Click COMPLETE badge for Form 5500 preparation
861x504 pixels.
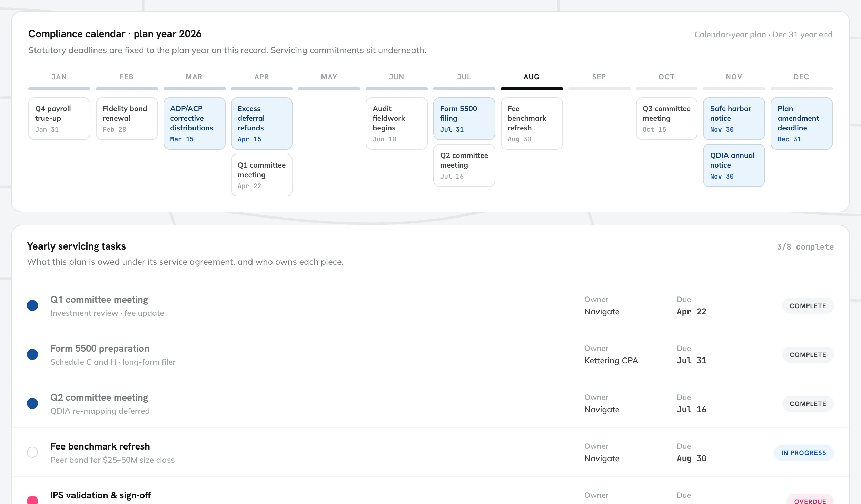click(x=808, y=355)
